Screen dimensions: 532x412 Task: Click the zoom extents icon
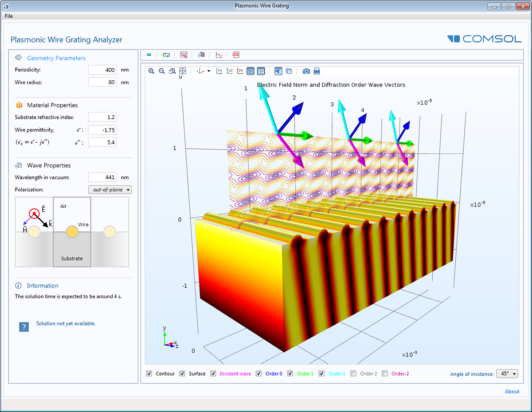pyautogui.click(x=183, y=71)
